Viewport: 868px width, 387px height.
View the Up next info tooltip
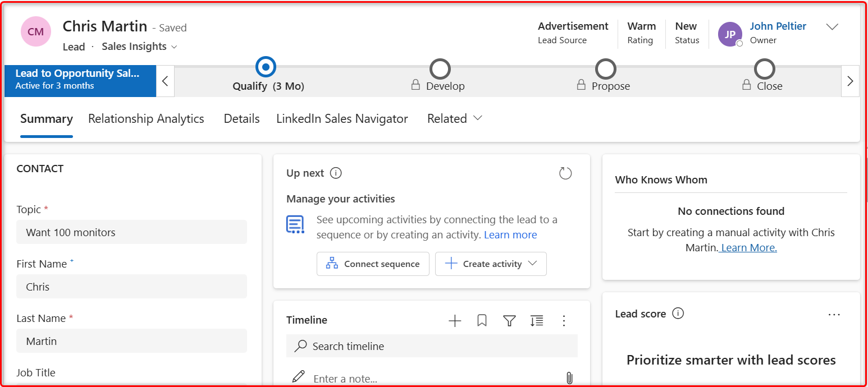[x=336, y=173]
